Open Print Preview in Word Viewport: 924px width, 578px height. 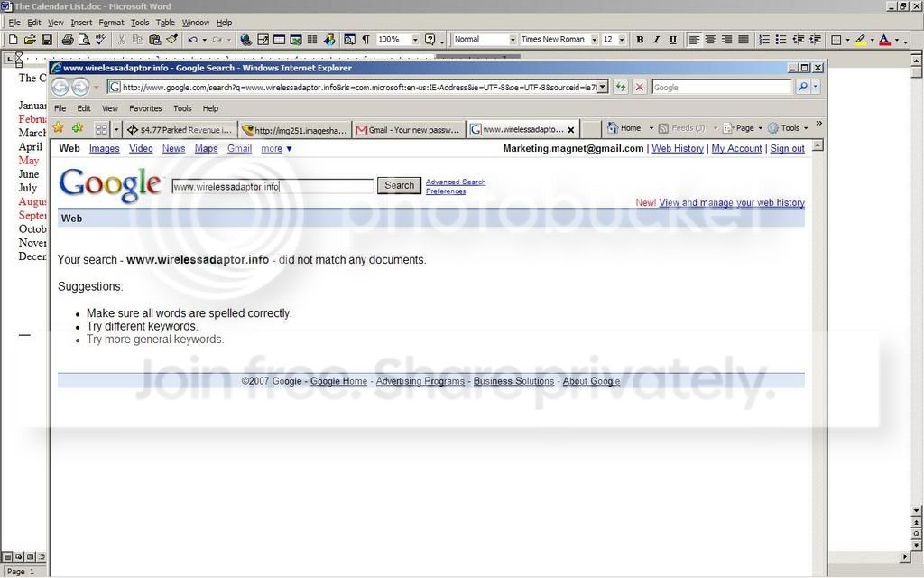click(84, 40)
